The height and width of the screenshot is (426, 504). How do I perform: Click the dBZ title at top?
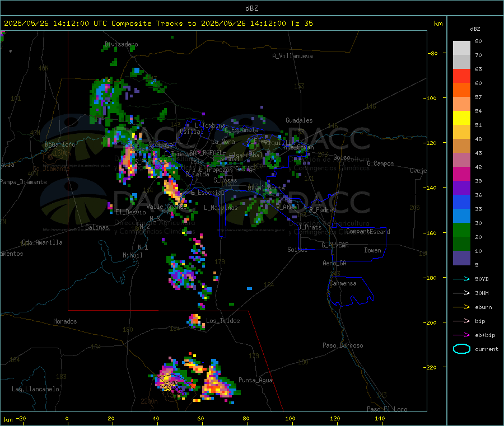(x=251, y=8)
